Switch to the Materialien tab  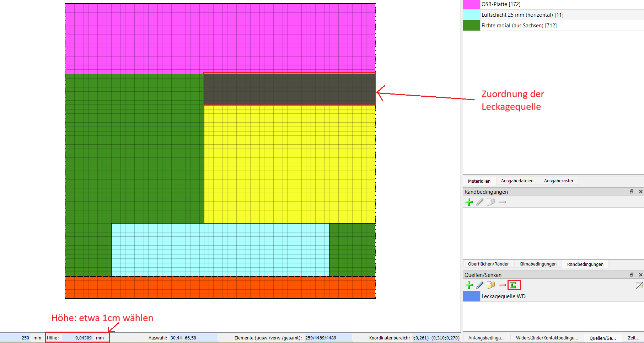(479, 181)
